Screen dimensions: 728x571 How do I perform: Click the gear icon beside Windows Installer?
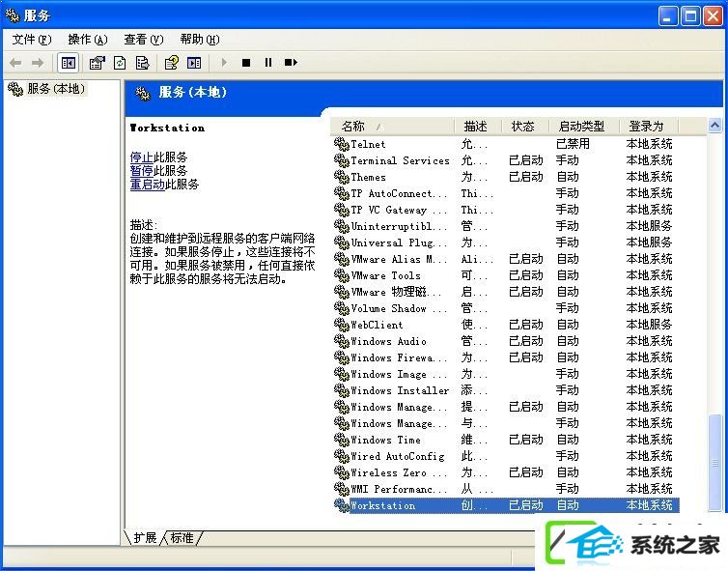[x=341, y=390]
